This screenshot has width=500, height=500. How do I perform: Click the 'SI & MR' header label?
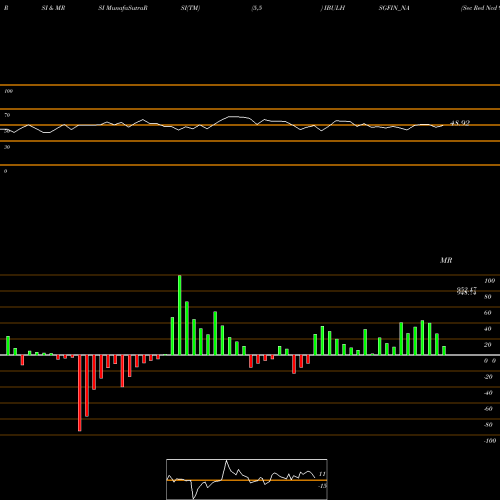(x=53, y=8)
